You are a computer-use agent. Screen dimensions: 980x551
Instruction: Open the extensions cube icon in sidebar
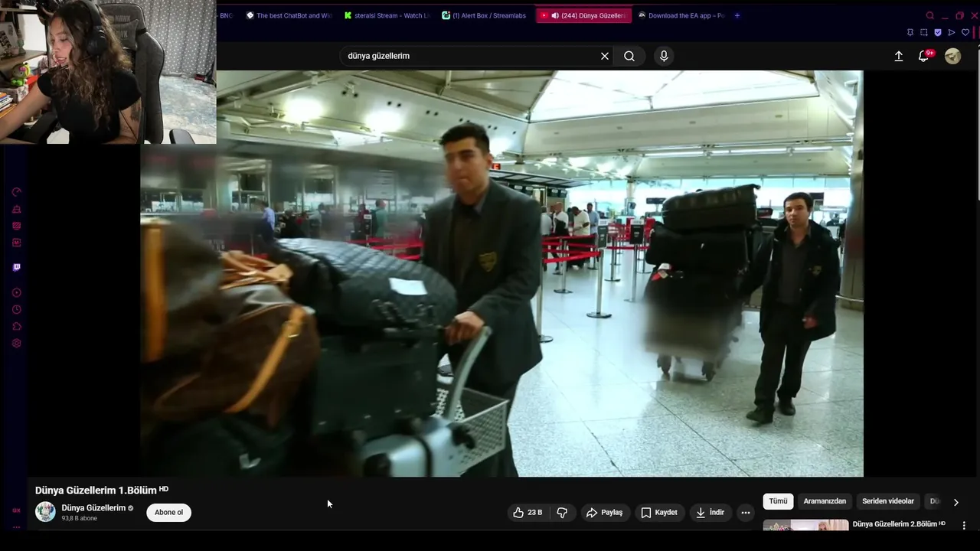17,326
